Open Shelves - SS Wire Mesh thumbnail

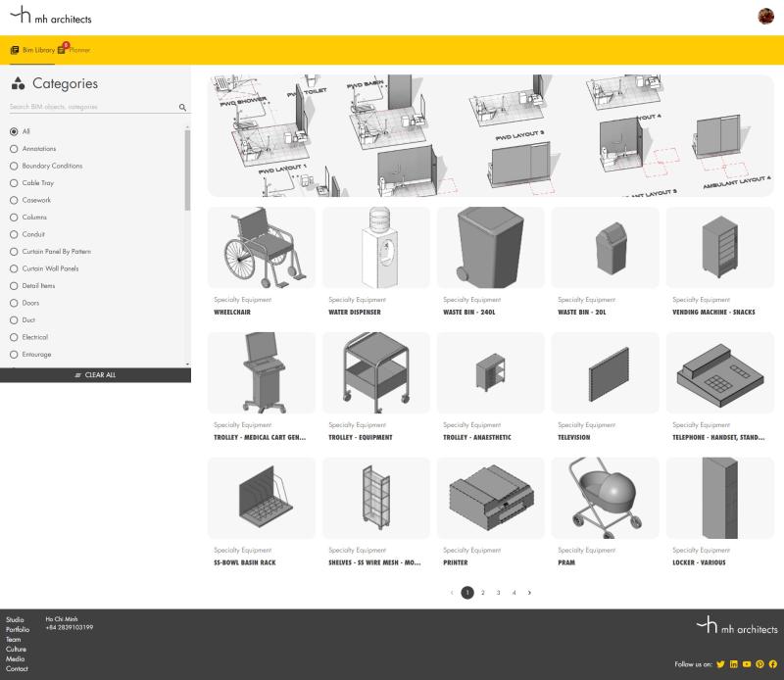(x=376, y=498)
